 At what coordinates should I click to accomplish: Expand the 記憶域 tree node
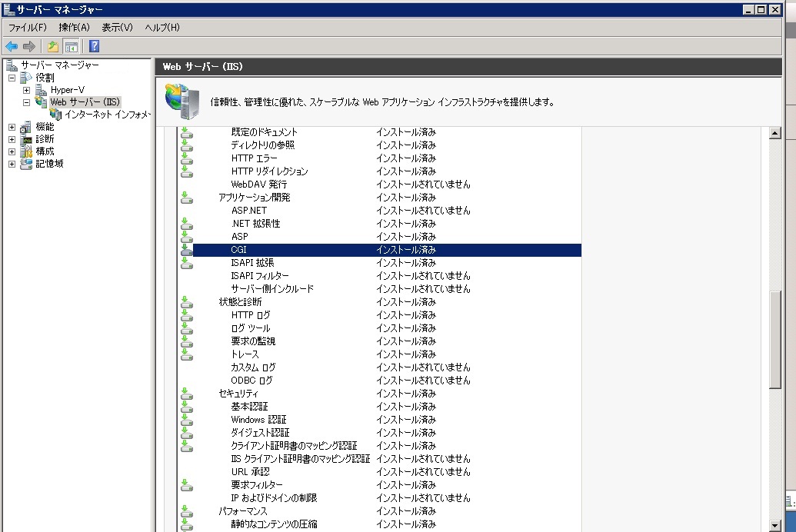click(x=12, y=164)
